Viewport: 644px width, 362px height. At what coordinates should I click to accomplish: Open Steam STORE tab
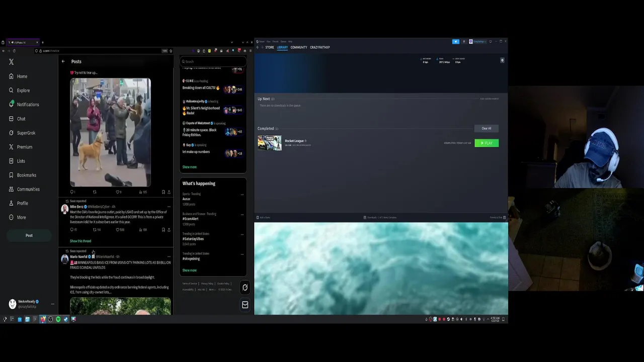pos(270,47)
